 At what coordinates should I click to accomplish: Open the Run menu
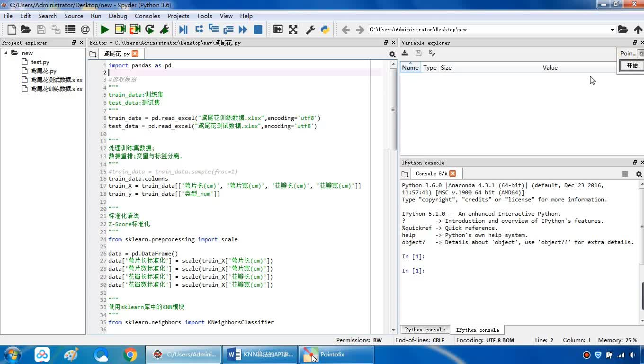96,16
